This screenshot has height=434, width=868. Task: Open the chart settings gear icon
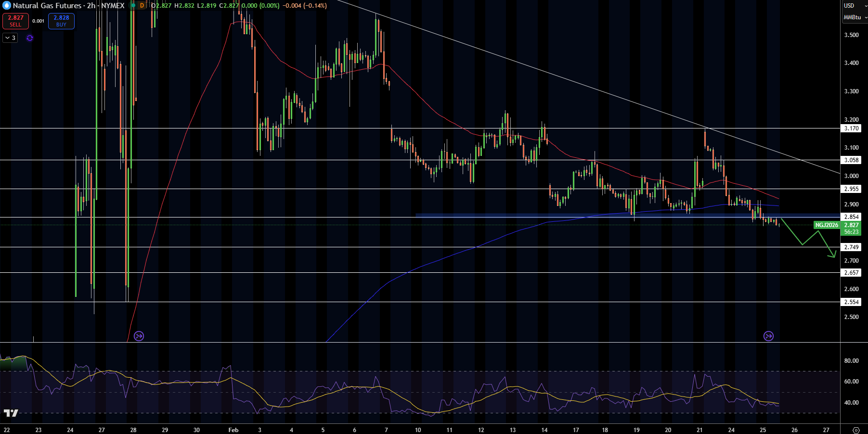click(856, 430)
